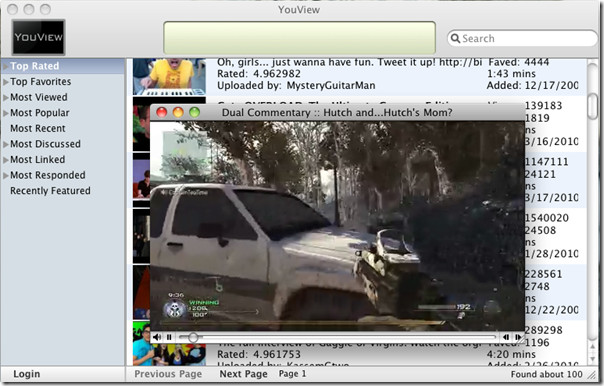This screenshot has width=604, height=386.
Task: Click the Page 1 indicator
Action: pos(292,374)
